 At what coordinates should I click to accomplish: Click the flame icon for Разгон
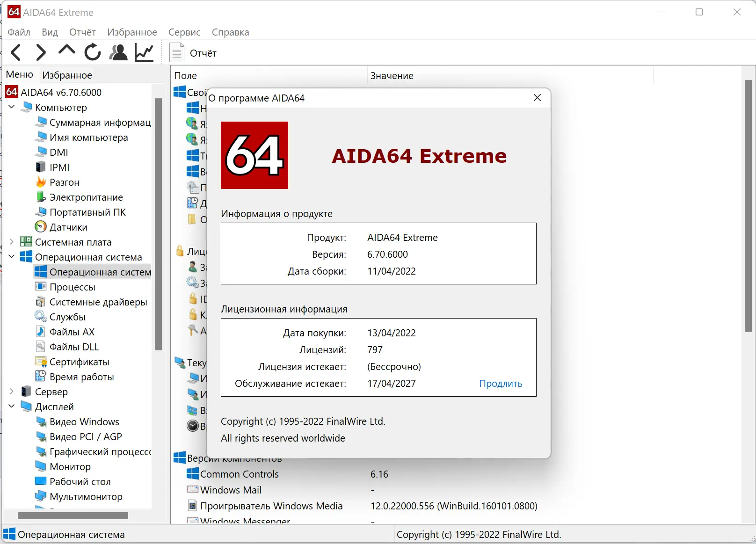pos(41,182)
